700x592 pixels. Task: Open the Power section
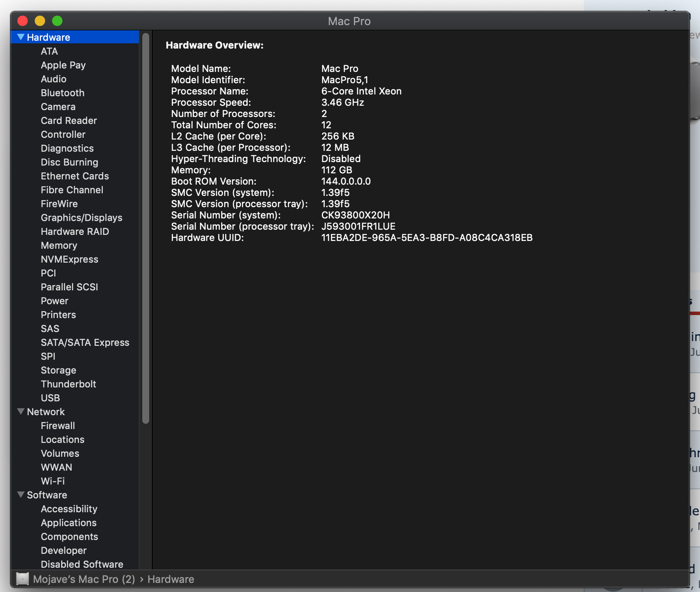55,301
